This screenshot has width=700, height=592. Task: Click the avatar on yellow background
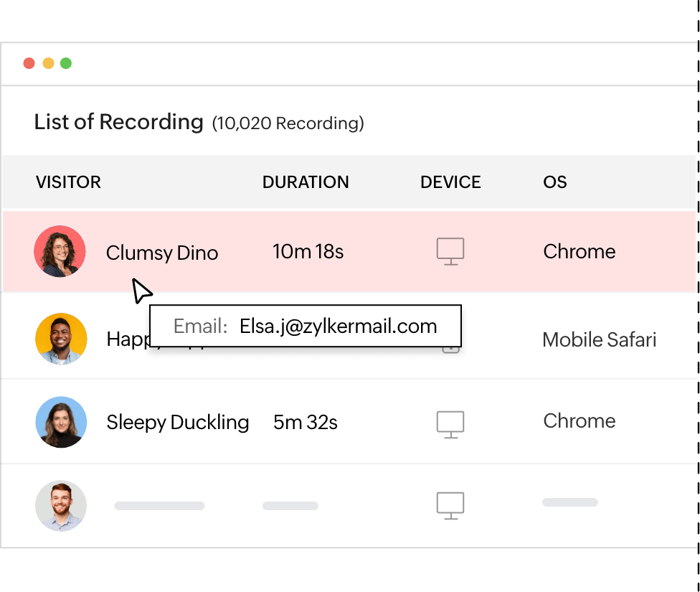coord(61,339)
